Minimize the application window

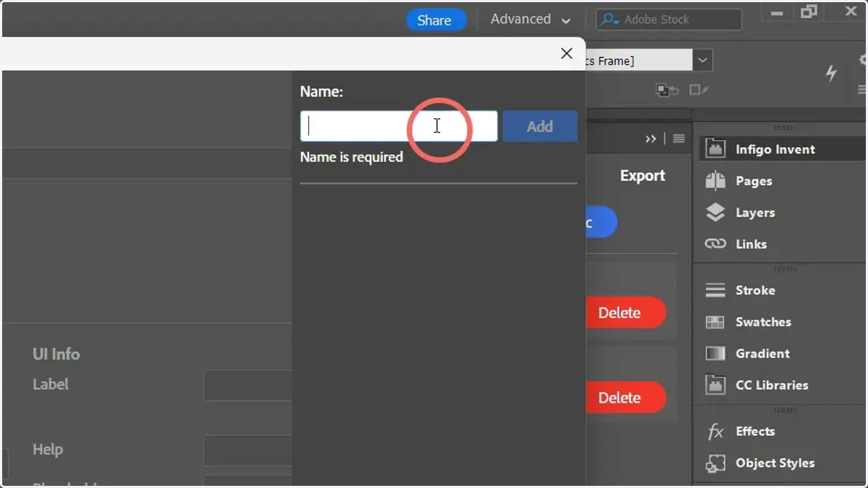[x=778, y=12]
